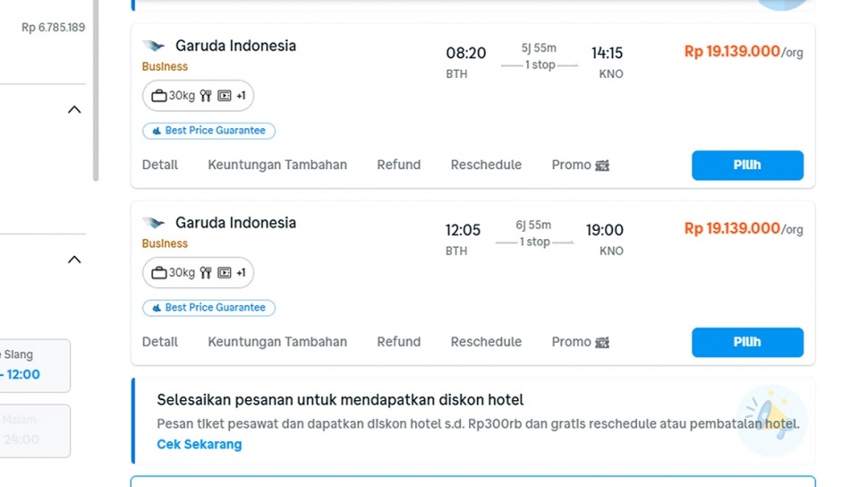This screenshot has height=487, width=868.
Task: Click Garuda Indonesia logo on 08:20 flight
Action: (154, 47)
